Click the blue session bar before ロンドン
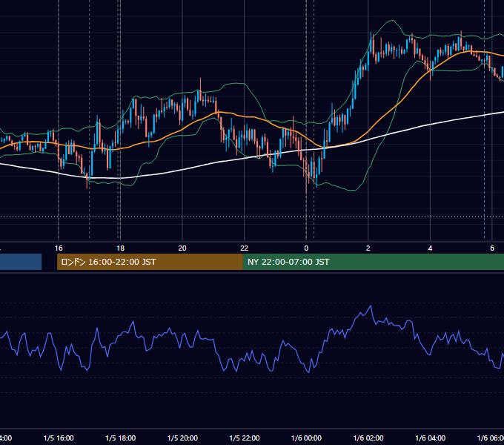 21,262
